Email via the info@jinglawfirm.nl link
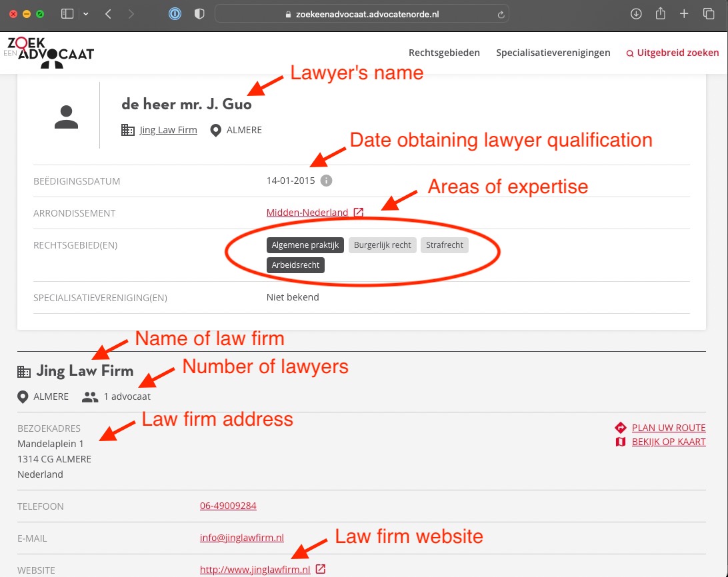728x577 pixels. tap(241, 538)
